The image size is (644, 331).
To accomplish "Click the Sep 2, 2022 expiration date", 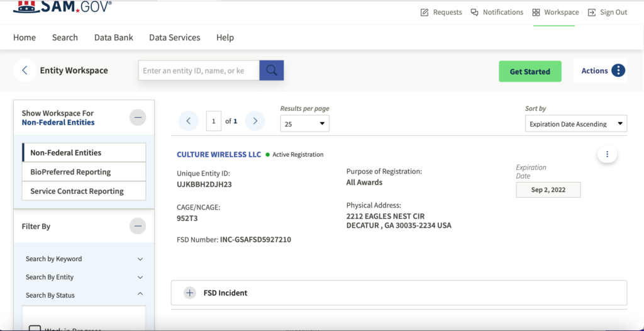I will click(548, 190).
